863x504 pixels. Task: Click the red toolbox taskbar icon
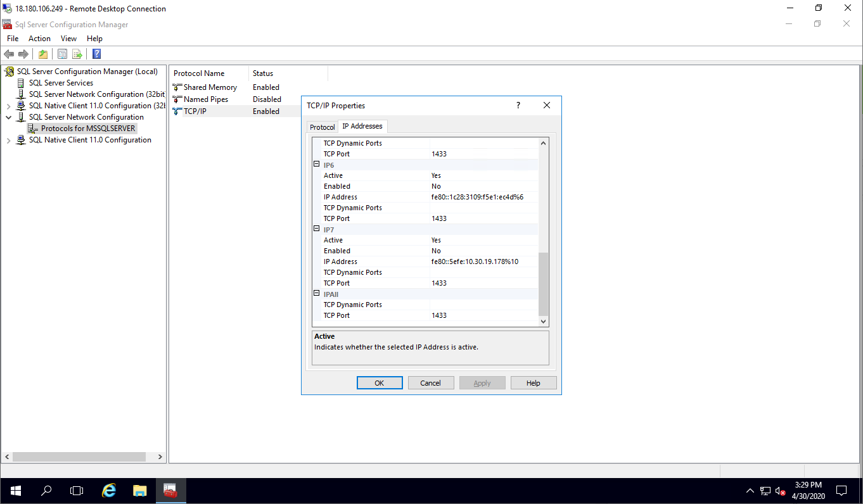point(170,491)
